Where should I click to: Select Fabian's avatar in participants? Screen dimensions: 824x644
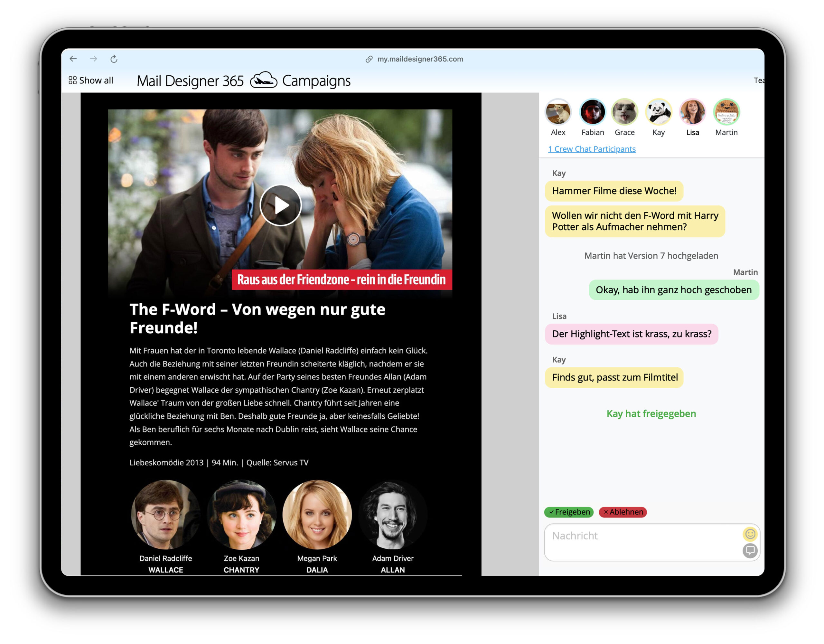point(592,112)
